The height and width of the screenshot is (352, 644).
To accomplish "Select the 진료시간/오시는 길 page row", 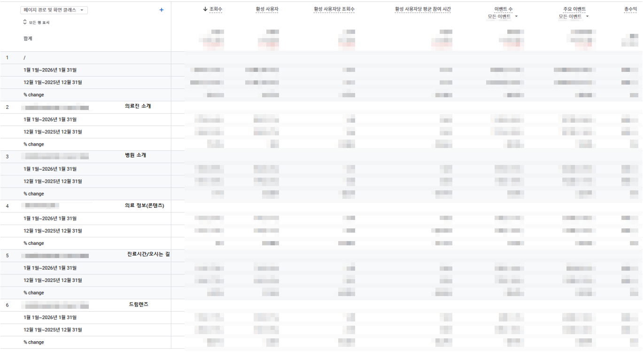I will coord(148,255).
